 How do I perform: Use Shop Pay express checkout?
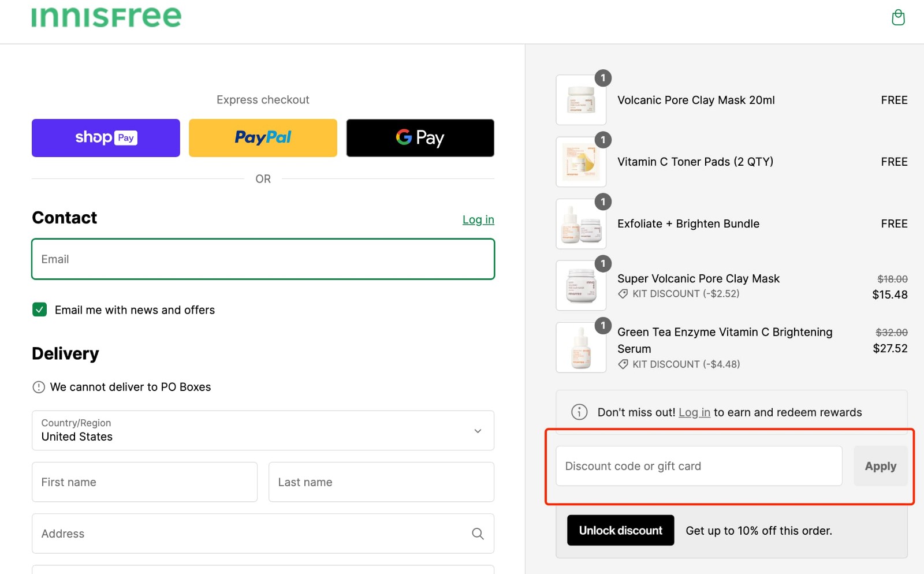click(105, 137)
